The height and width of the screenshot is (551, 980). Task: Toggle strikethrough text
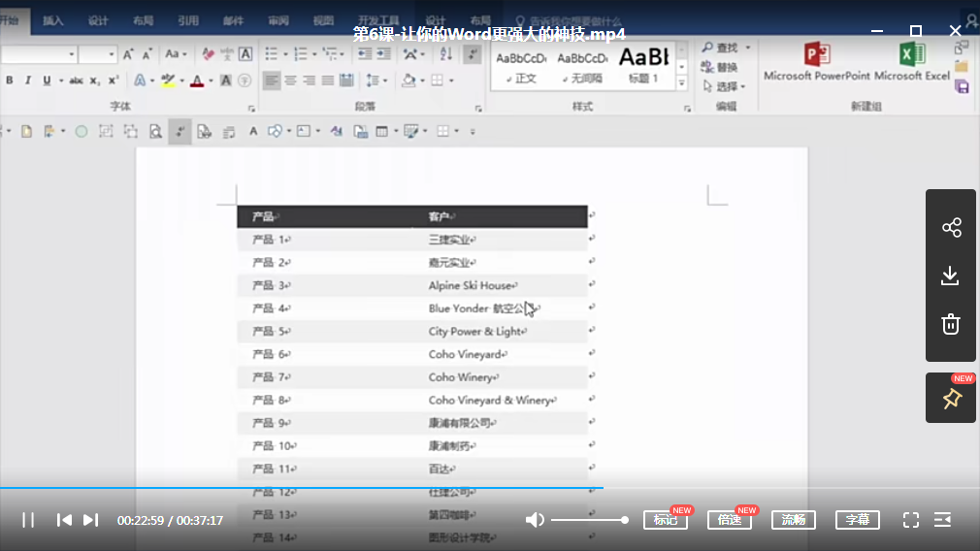(76, 81)
